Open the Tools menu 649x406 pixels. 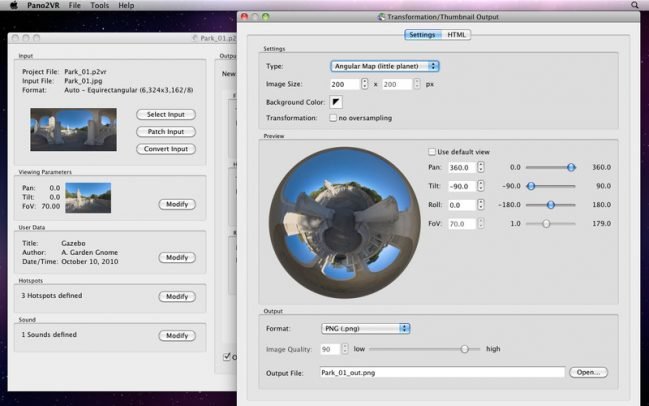99,5
